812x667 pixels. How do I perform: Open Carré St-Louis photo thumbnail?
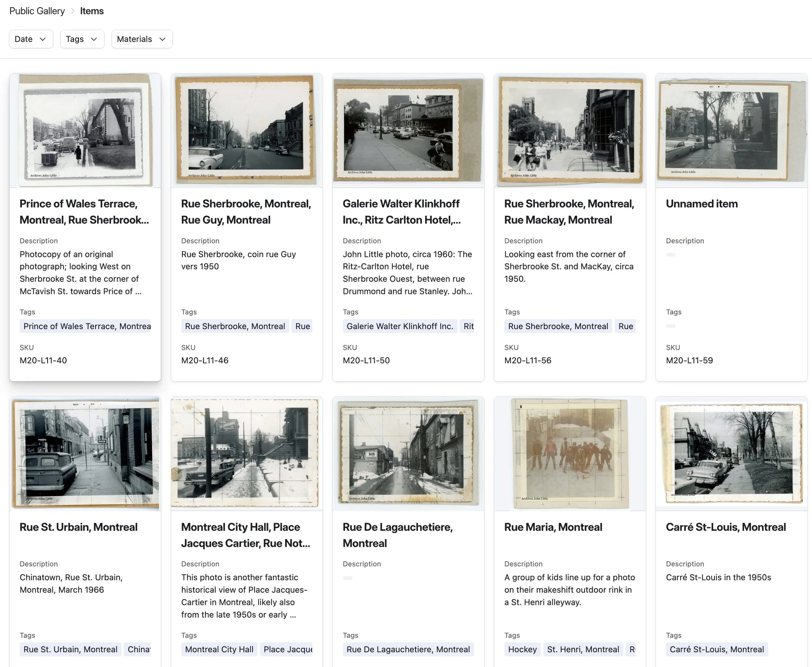(731, 453)
